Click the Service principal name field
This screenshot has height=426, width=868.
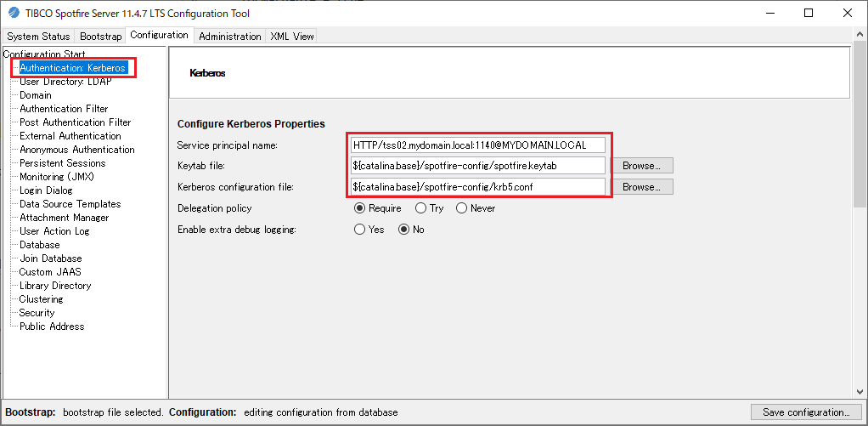[478, 145]
